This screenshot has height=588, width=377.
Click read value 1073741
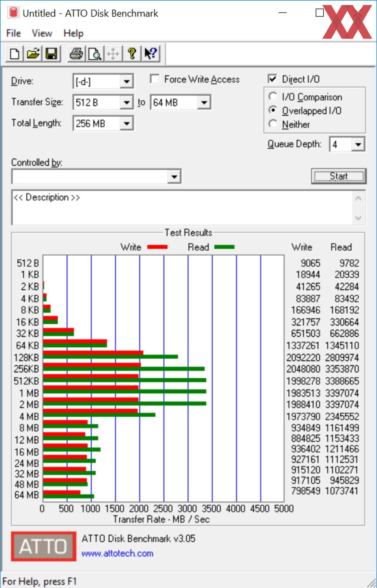click(342, 491)
